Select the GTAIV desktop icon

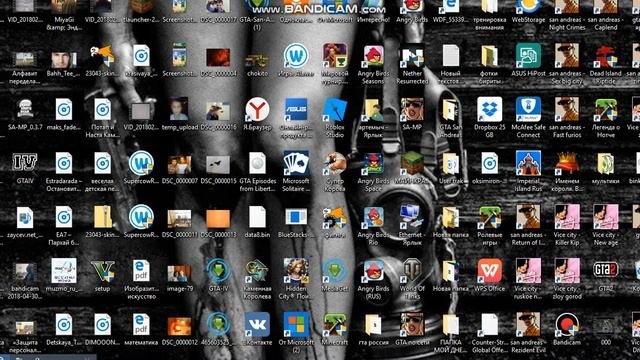(25, 163)
